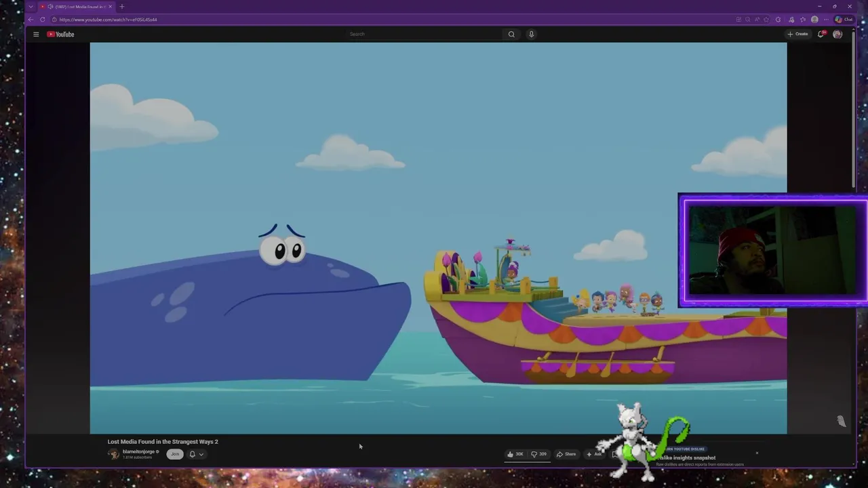Click the youtube.com address bar URL
Image resolution: width=868 pixels, height=488 pixels.
pos(108,20)
